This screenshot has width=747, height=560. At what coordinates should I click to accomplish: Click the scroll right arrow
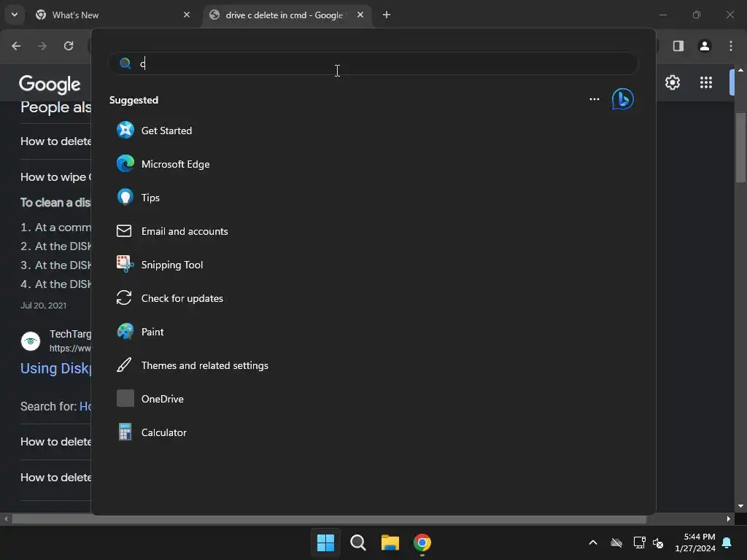(x=729, y=519)
